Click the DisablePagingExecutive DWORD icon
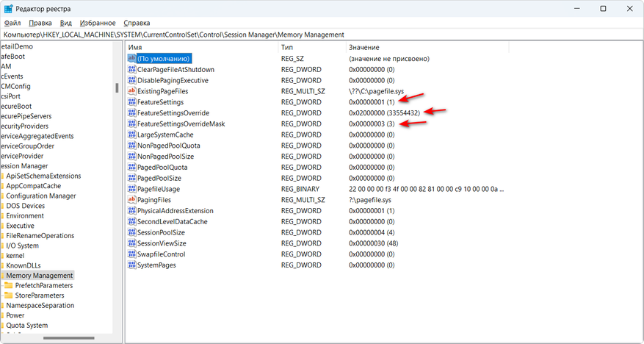Viewport: 644px width, 344px height. click(x=132, y=80)
